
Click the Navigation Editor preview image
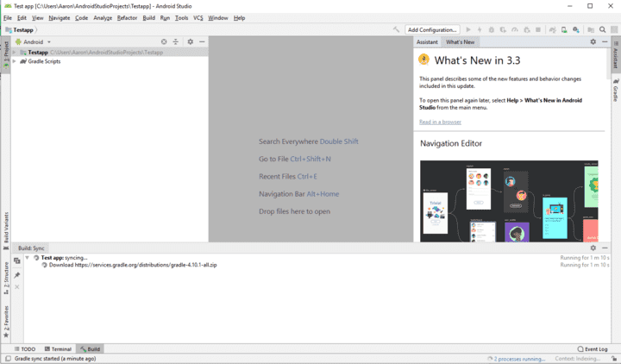point(497,200)
